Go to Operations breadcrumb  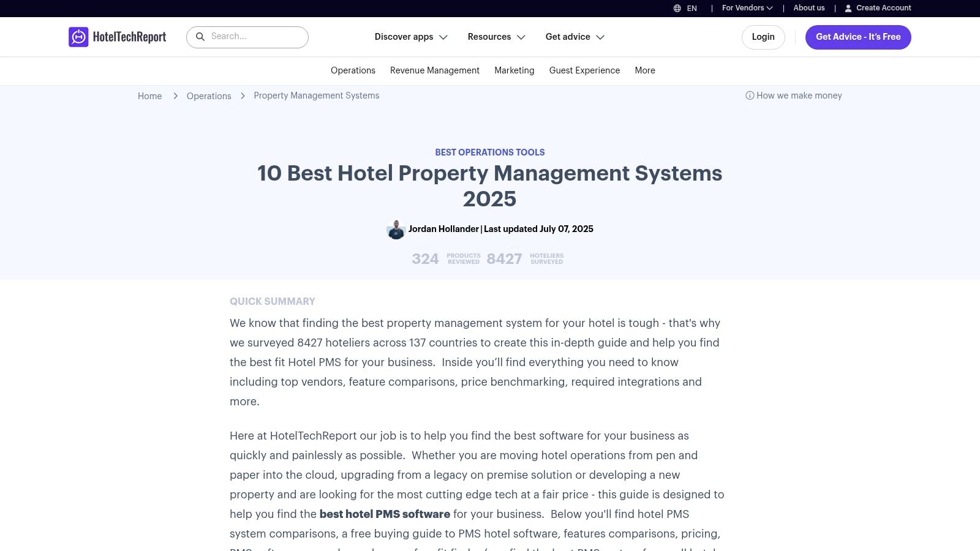point(209,96)
